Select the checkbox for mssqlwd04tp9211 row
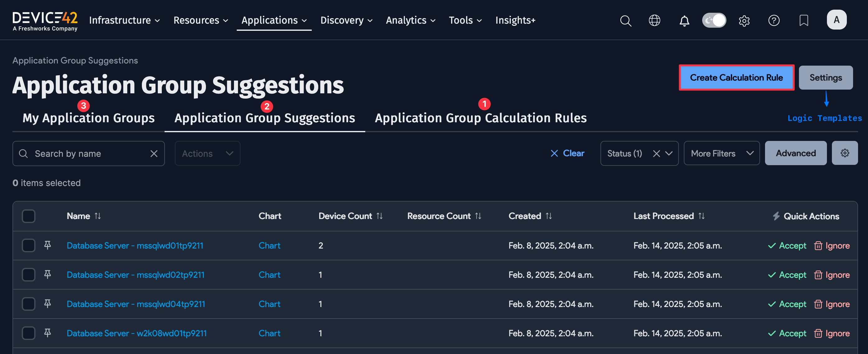The width and height of the screenshot is (868, 354). point(28,304)
